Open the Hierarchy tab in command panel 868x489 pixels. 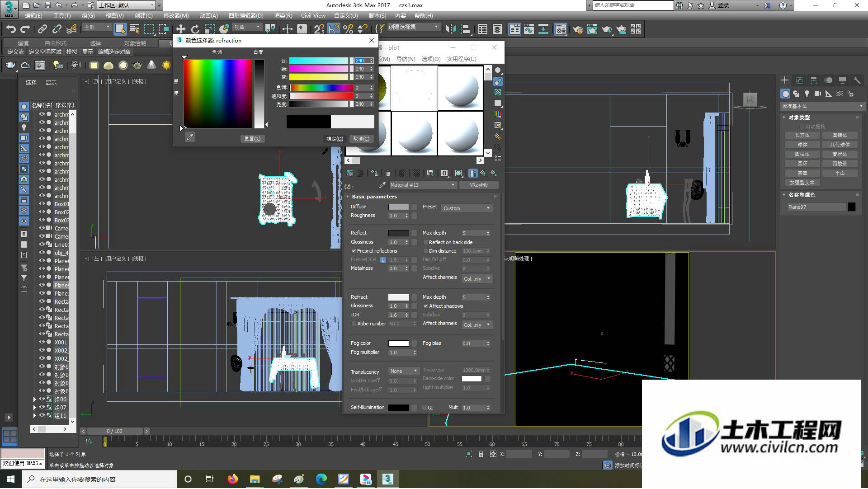click(x=814, y=80)
